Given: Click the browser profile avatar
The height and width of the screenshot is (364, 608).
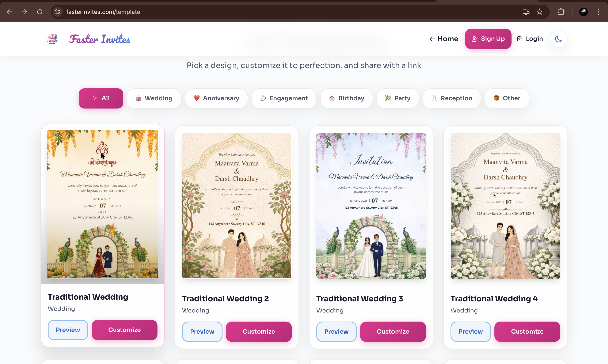Looking at the screenshot, I should 584,12.
